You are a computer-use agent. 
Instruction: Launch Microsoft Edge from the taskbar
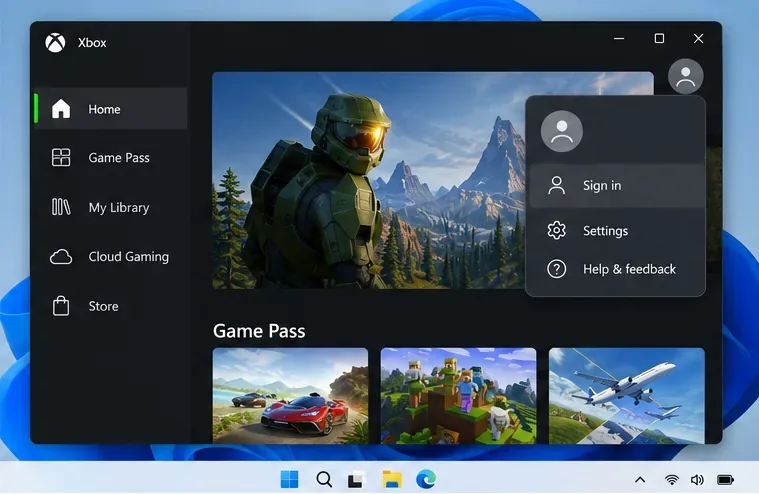point(426,479)
